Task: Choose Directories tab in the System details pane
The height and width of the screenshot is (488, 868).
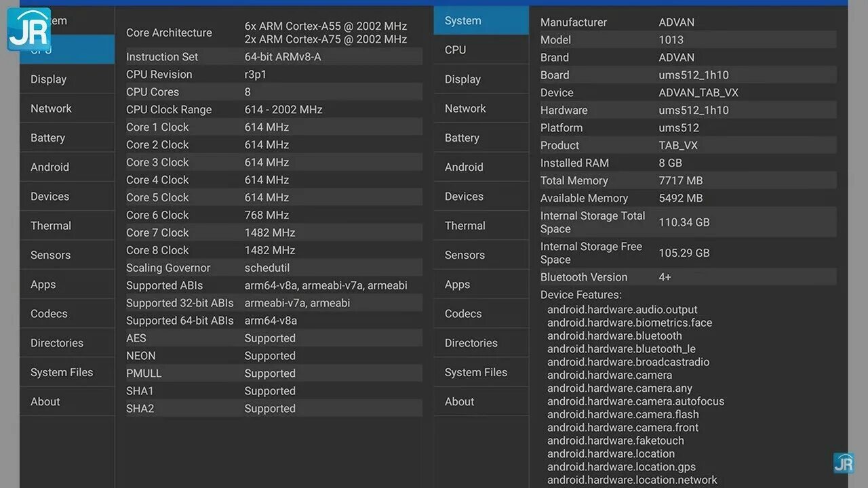Action: point(481,343)
